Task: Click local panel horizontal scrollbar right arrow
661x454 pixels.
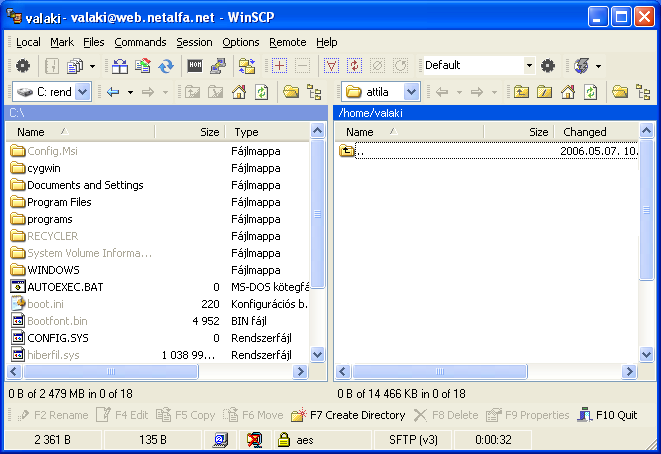Action: [301, 371]
